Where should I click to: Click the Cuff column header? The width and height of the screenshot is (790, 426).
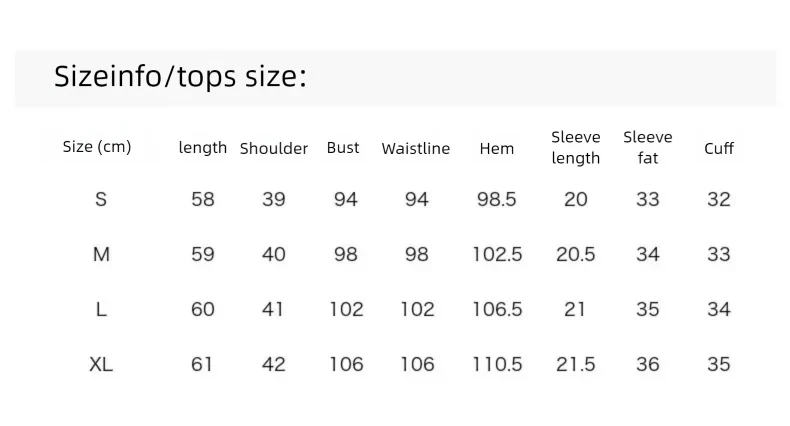tap(719, 149)
